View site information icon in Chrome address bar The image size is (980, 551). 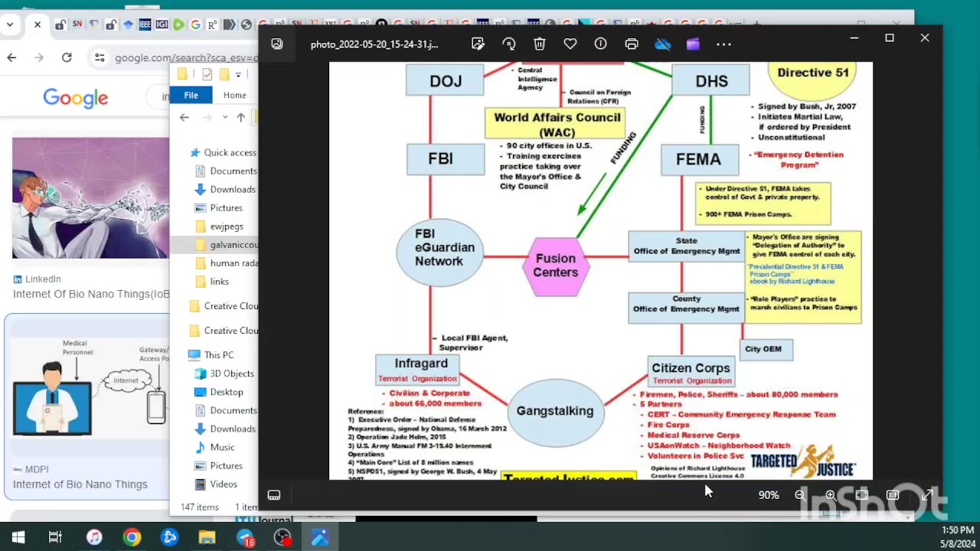pyautogui.click(x=100, y=57)
